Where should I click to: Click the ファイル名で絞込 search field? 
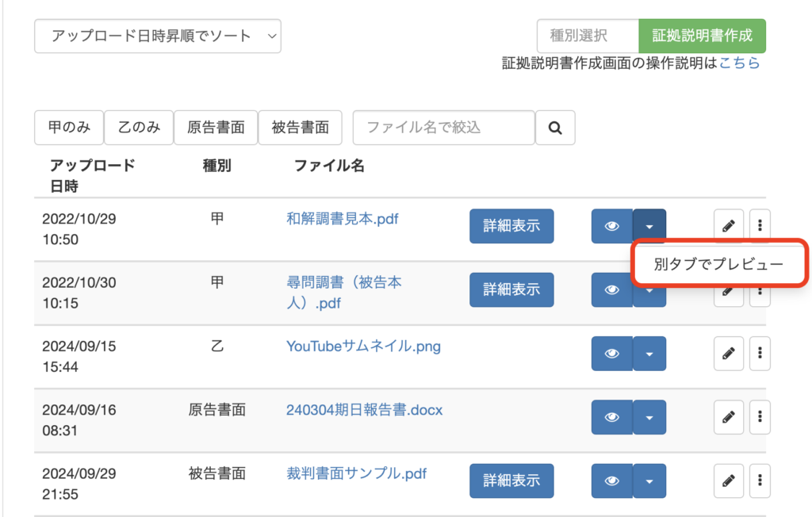point(444,128)
